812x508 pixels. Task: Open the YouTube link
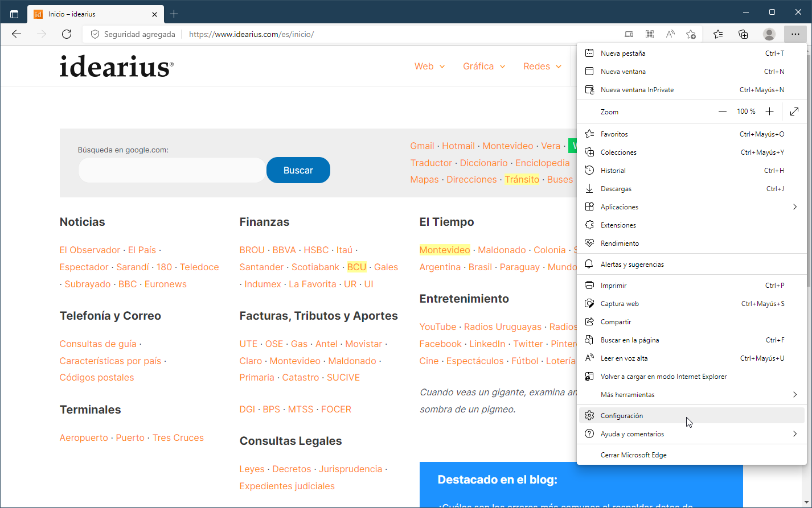pyautogui.click(x=438, y=327)
